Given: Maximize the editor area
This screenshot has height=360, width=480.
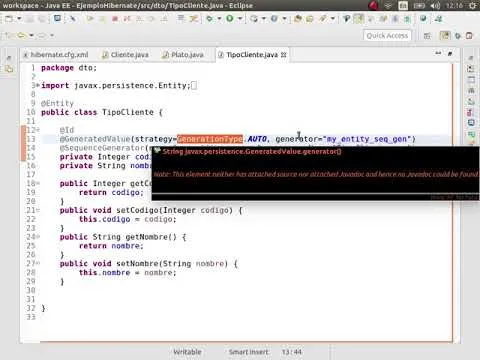Looking at the screenshot, I should (x=450, y=53).
